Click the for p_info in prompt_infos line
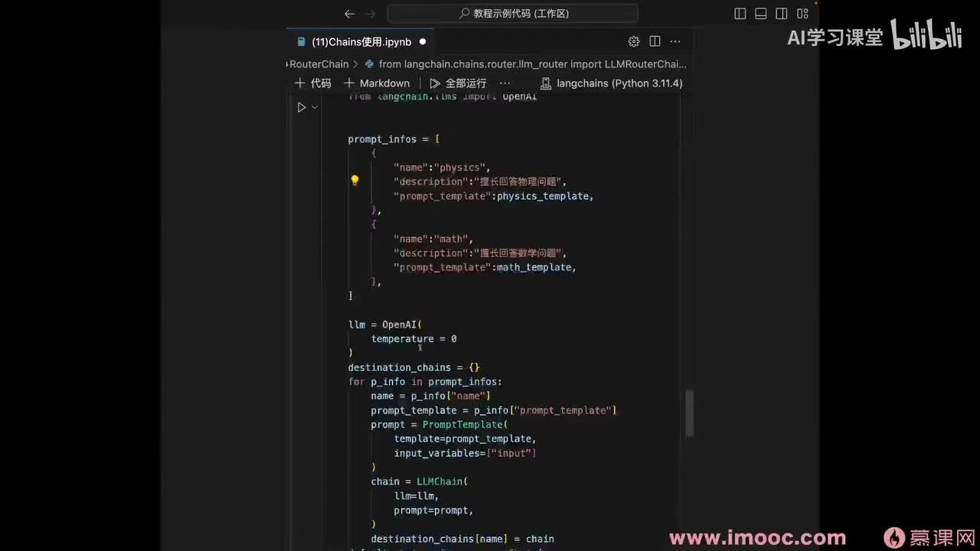 (425, 381)
